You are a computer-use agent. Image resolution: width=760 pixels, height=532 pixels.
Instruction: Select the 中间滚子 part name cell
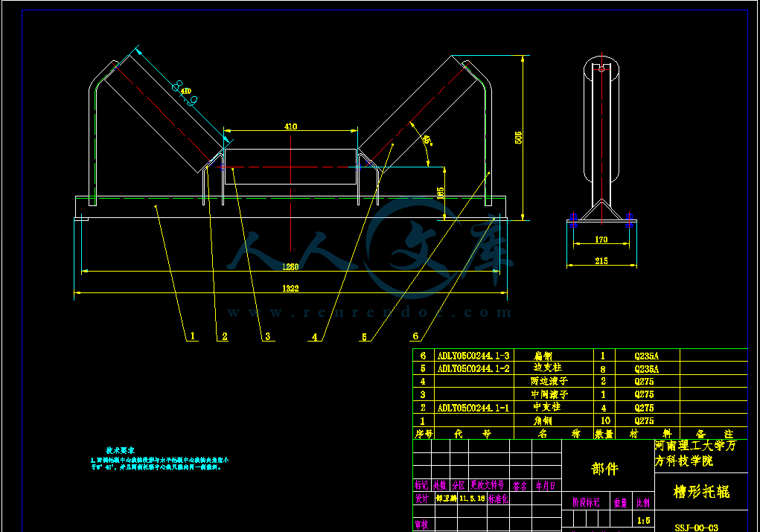(x=549, y=394)
